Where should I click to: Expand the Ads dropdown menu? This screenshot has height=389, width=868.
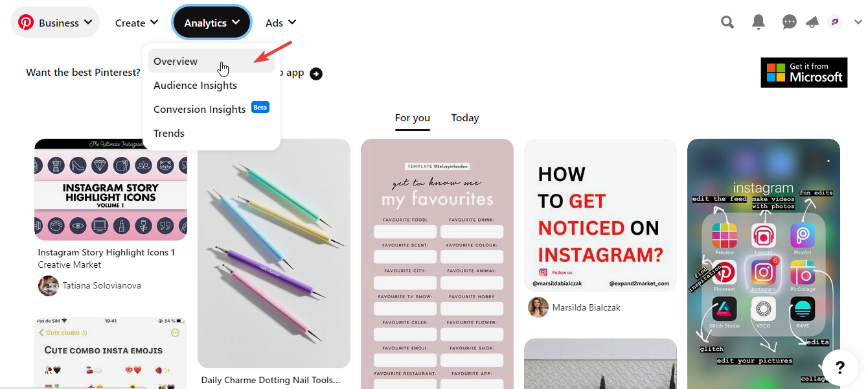[280, 23]
